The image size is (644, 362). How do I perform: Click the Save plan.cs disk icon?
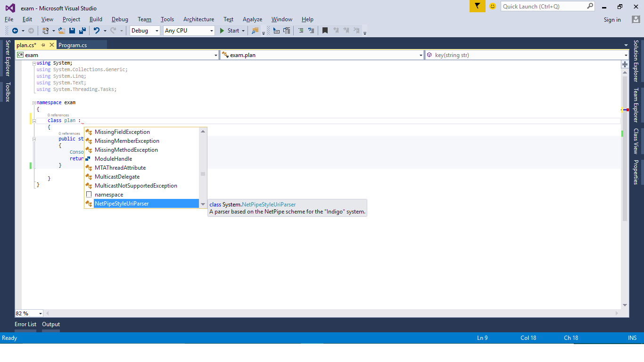tap(72, 31)
